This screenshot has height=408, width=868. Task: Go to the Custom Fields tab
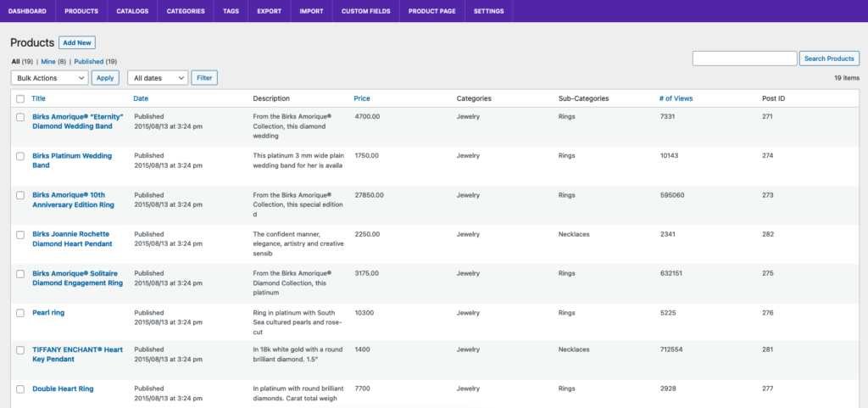click(x=365, y=11)
